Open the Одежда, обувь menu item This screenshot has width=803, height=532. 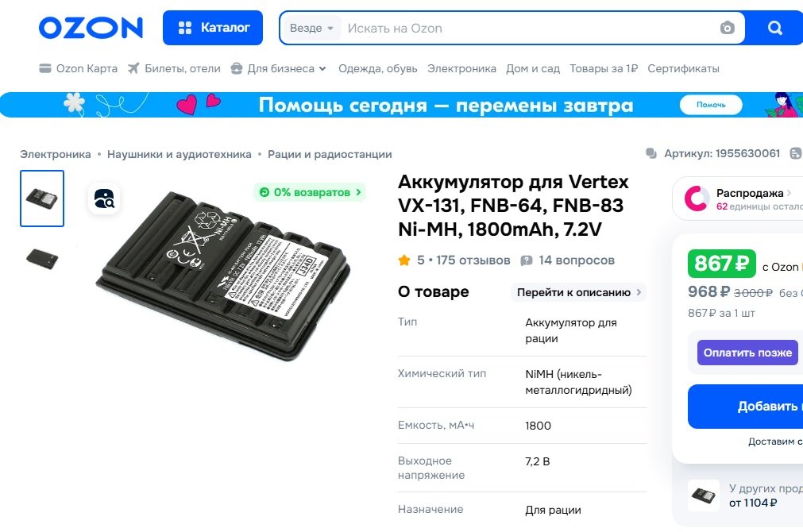[x=377, y=68]
